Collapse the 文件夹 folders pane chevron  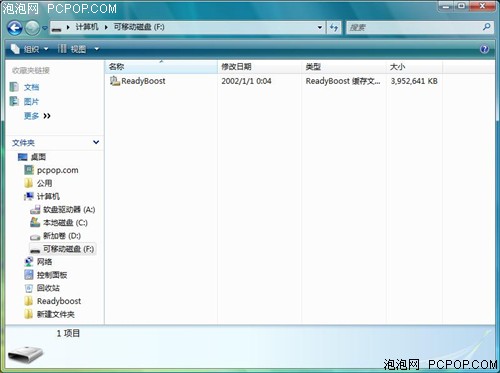pyautogui.click(x=96, y=142)
